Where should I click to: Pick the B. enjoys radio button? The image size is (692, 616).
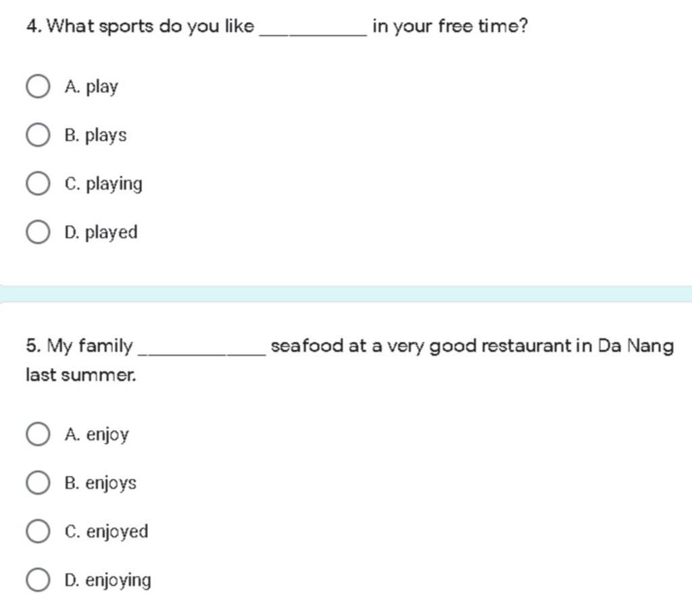[x=38, y=482]
